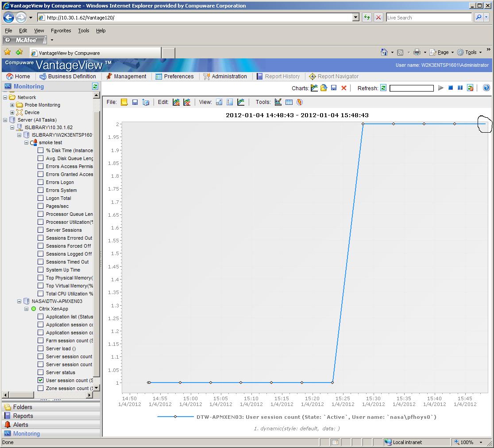Open the Alerts panel
The height and width of the screenshot is (448, 494).
(51, 425)
